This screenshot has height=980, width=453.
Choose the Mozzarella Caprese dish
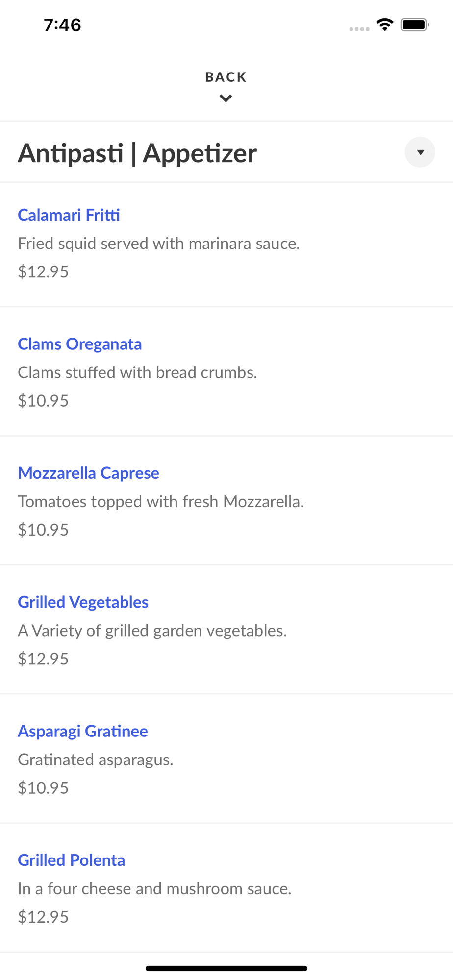(x=88, y=473)
